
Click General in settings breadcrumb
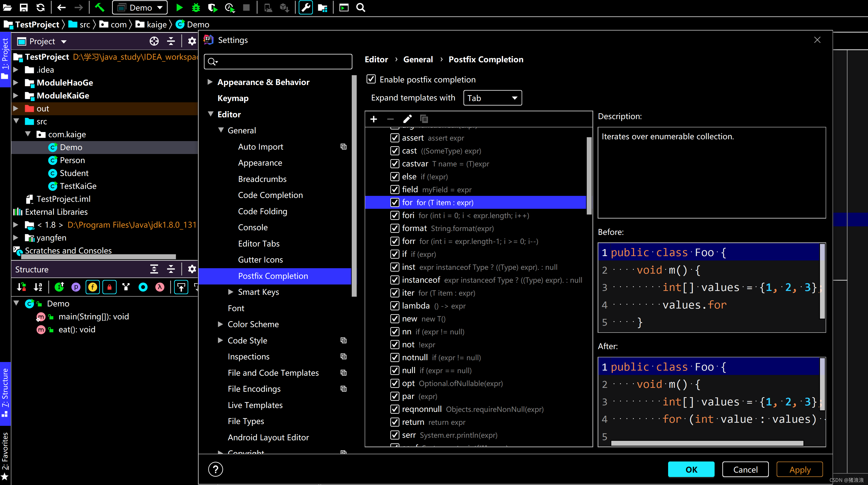(x=418, y=59)
